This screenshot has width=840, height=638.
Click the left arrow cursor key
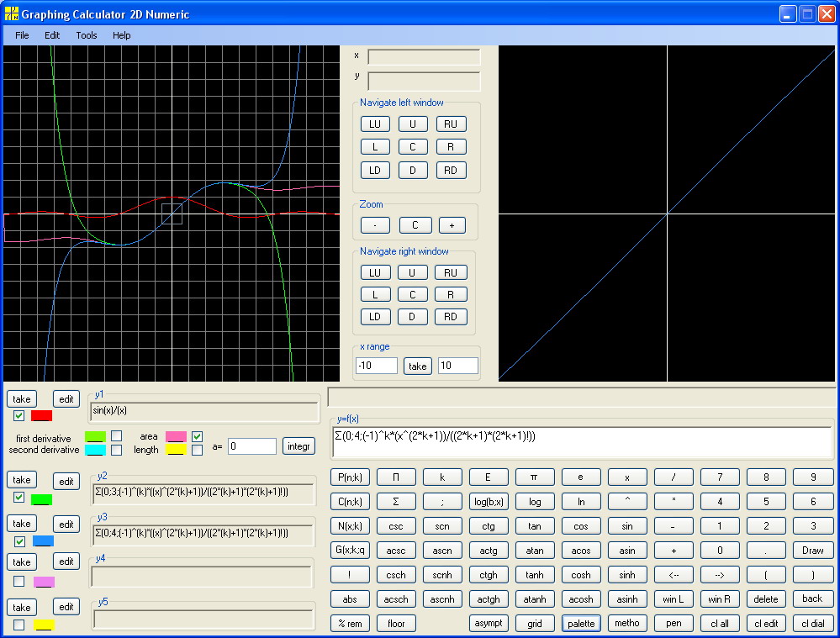[674, 575]
